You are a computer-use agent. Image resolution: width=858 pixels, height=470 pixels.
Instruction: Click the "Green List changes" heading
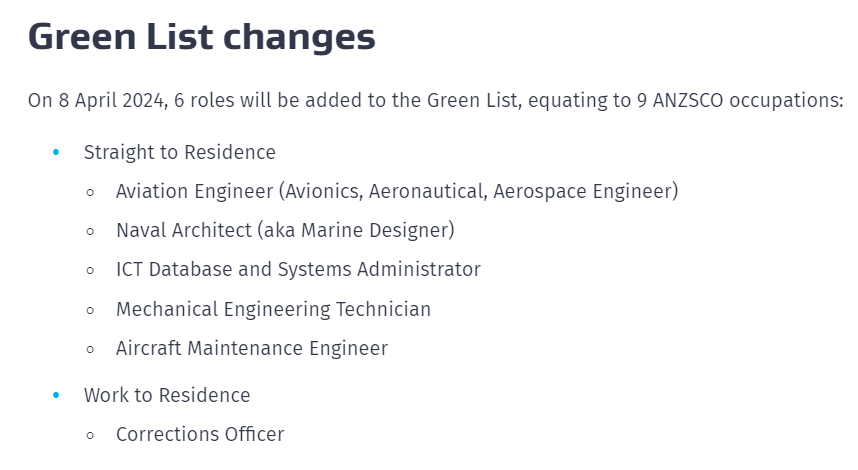201,37
